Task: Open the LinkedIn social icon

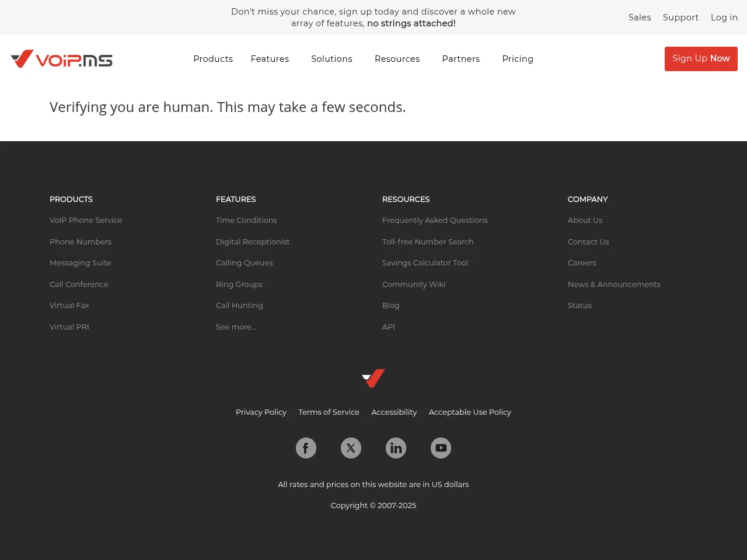Action: coord(396,447)
